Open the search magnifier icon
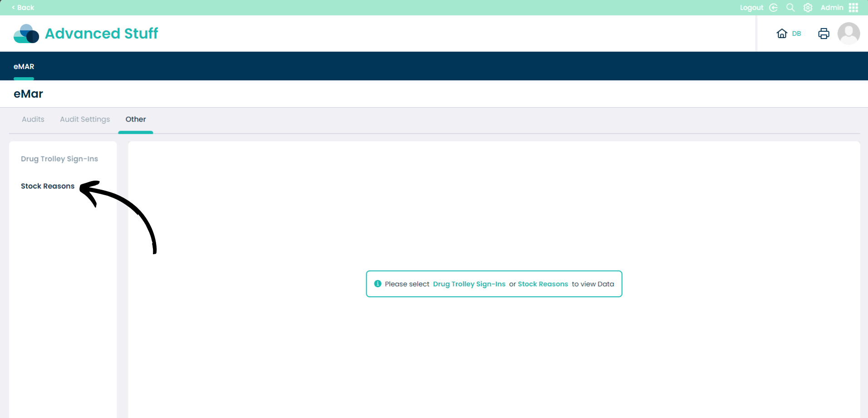Image resolution: width=868 pixels, height=418 pixels. click(790, 8)
